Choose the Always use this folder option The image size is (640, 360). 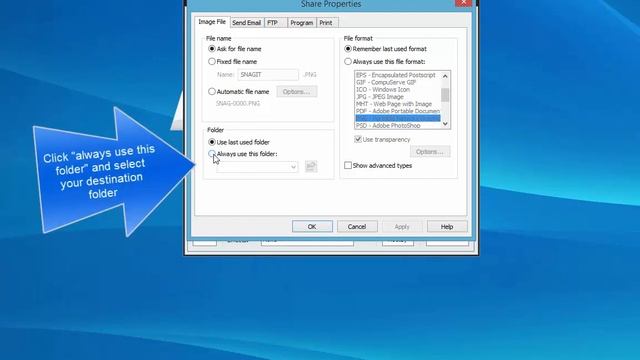tap(212, 153)
